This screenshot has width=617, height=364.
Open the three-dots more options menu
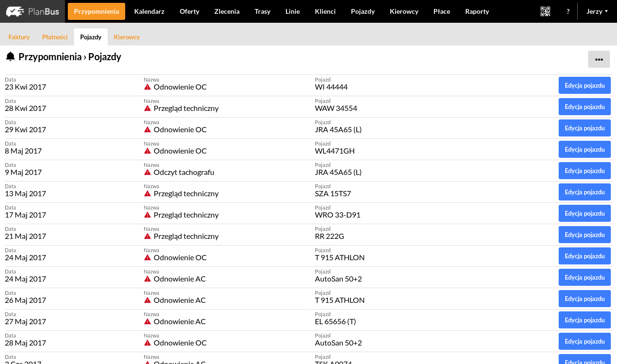[599, 59]
